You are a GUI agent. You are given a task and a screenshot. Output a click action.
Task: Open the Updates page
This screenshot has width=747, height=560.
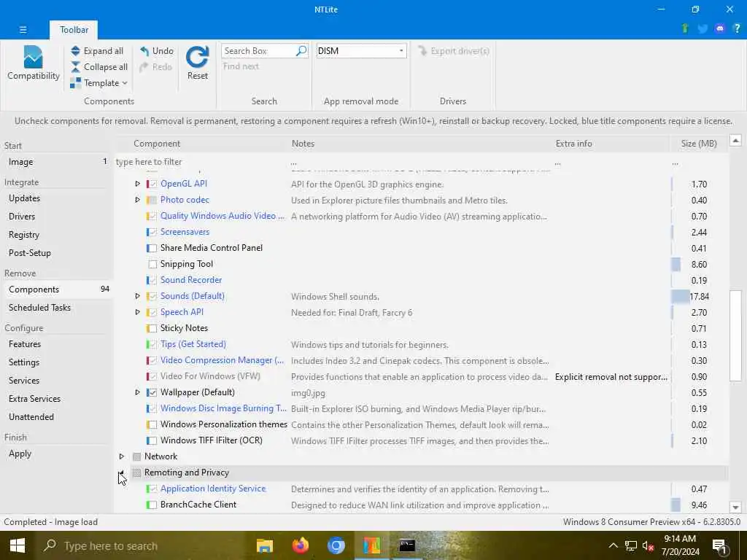point(56,198)
